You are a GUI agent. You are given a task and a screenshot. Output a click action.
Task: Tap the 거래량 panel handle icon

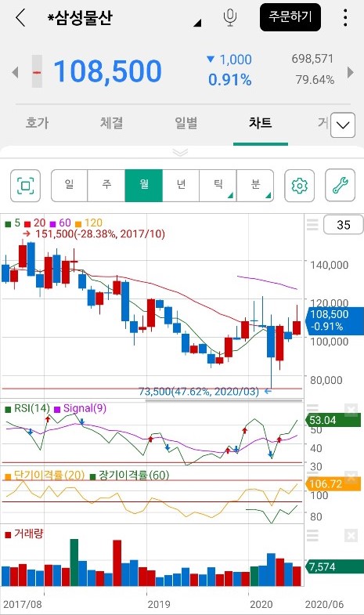click(312, 535)
